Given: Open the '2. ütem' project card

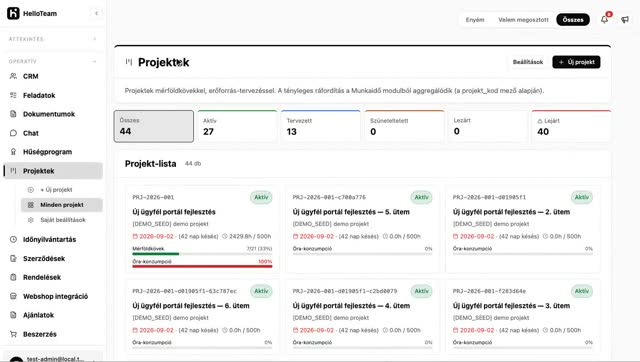Looking at the screenshot, I should click(x=523, y=229).
